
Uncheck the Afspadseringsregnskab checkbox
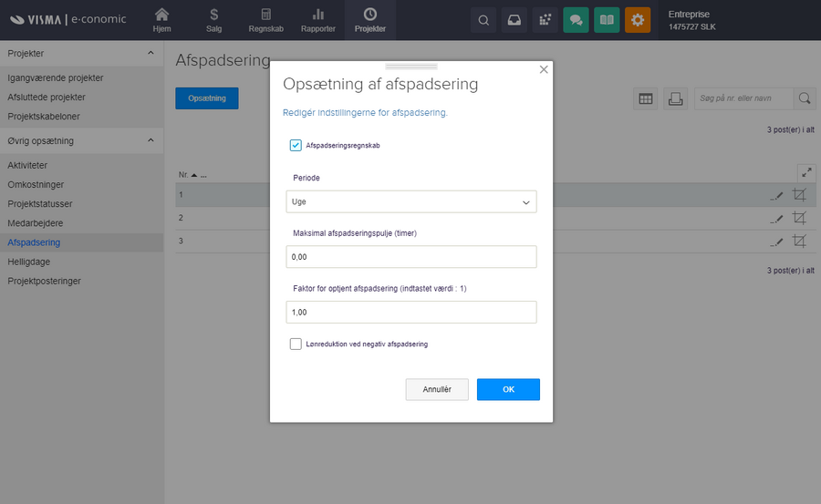click(296, 145)
